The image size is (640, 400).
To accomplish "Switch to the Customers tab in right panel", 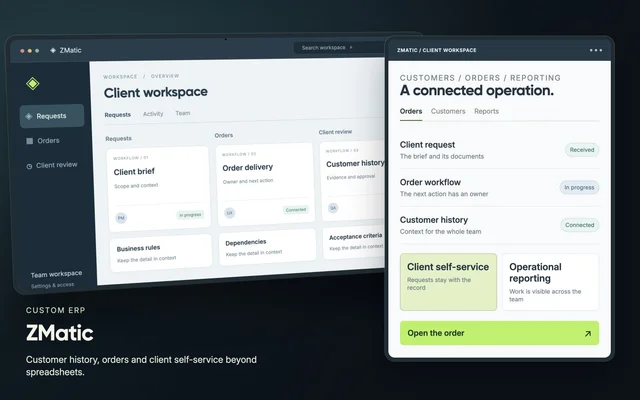I will [x=448, y=111].
